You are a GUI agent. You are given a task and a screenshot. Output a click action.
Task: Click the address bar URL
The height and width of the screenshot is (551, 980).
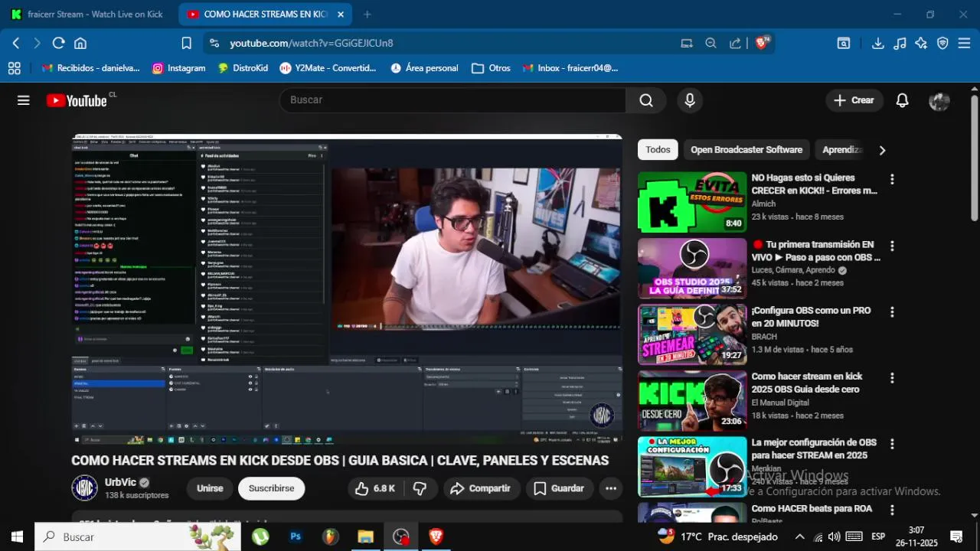point(312,44)
